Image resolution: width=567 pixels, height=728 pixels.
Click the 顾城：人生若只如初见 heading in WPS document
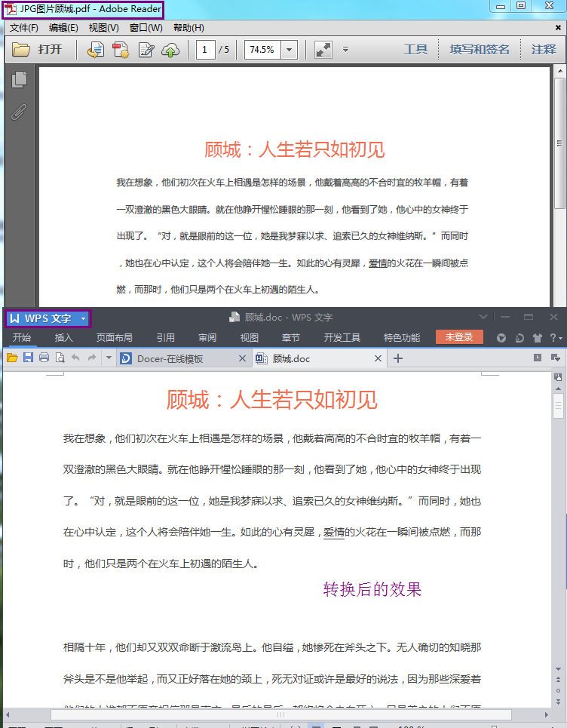(271, 399)
